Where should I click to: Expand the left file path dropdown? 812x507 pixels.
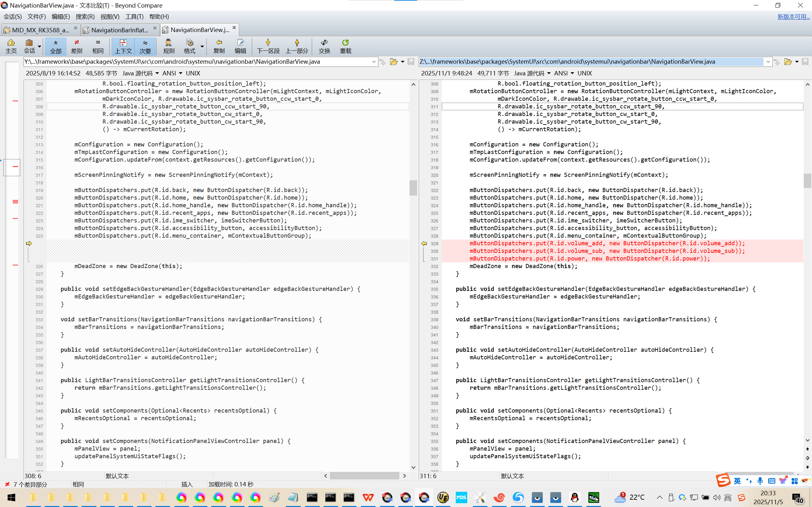tap(373, 62)
